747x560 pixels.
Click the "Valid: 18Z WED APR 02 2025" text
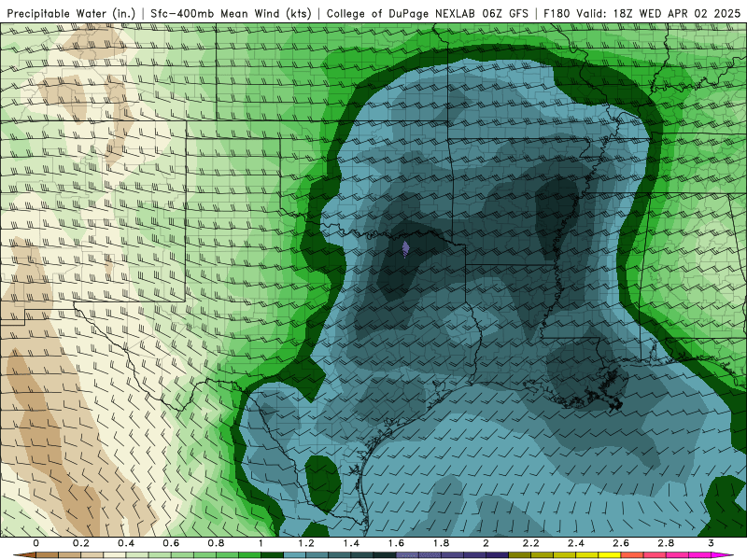click(x=658, y=14)
